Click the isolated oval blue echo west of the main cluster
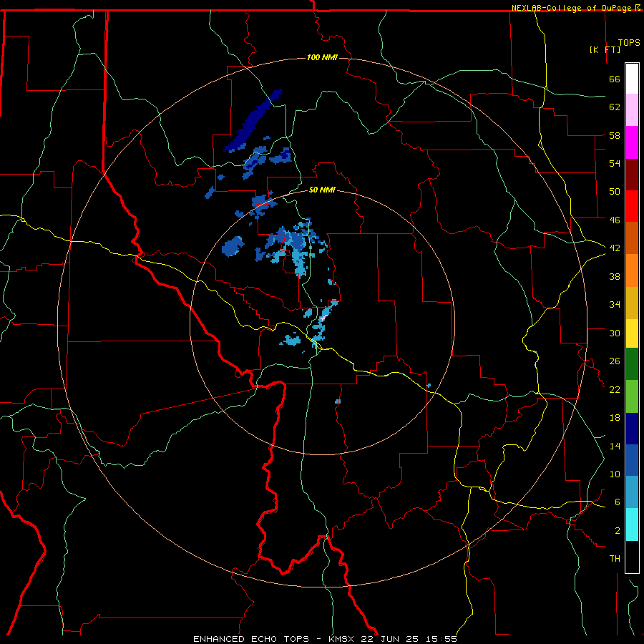This screenshot has height=644, width=644. 233,246
